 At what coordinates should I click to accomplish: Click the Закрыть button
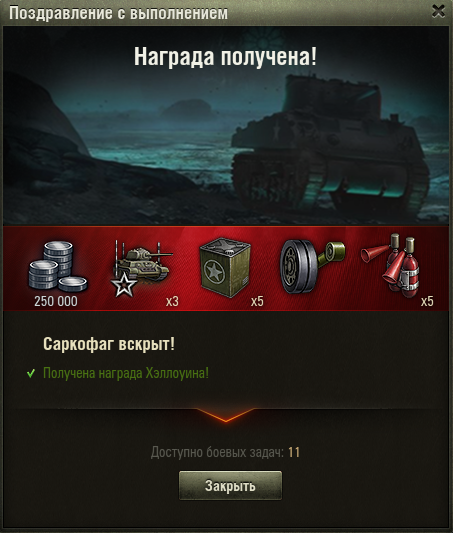coord(230,485)
